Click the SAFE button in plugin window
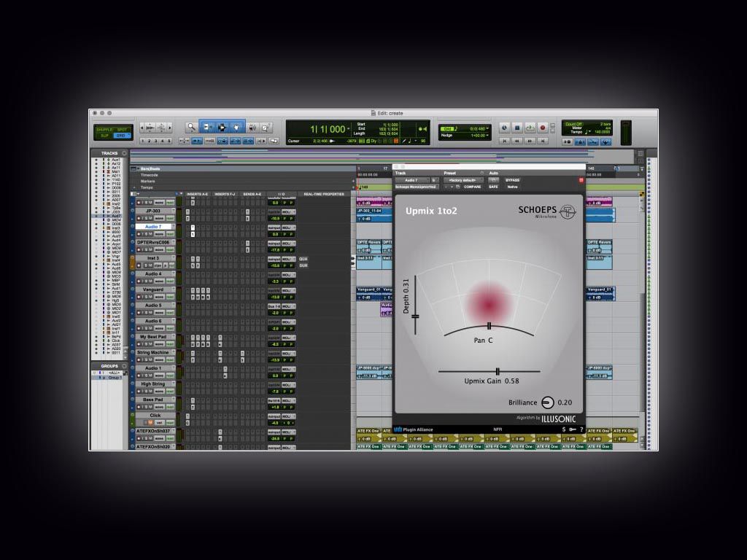Viewport: 747px width, 560px height. pyautogui.click(x=493, y=187)
